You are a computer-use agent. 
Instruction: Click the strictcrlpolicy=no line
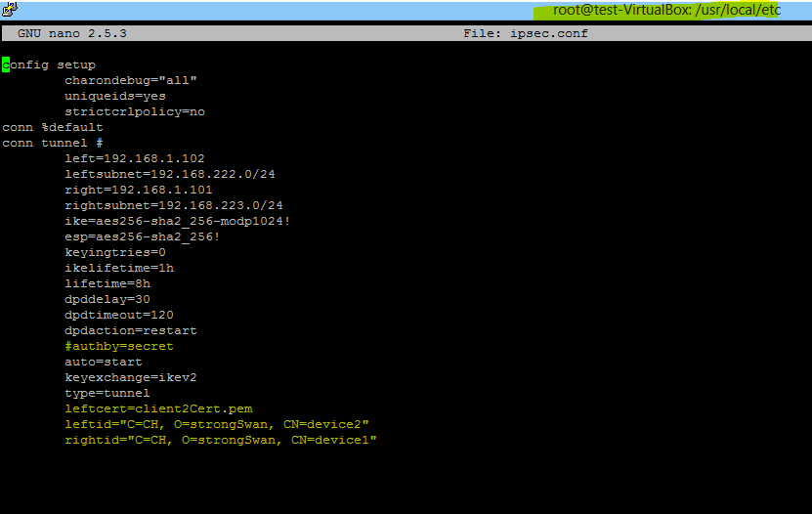coord(135,111)
